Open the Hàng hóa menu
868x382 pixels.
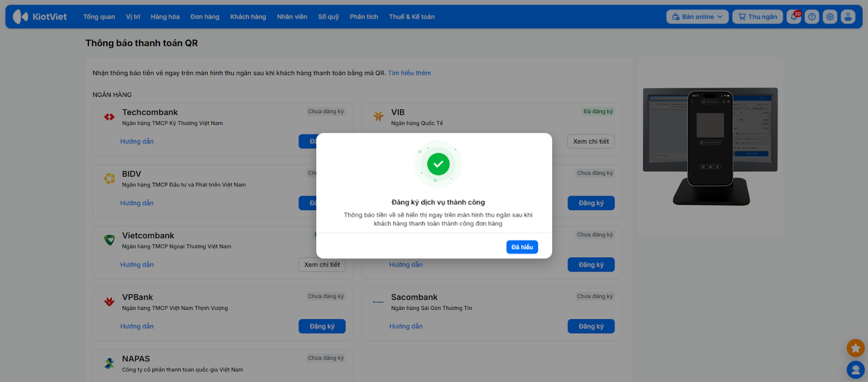tap(165, 17)
